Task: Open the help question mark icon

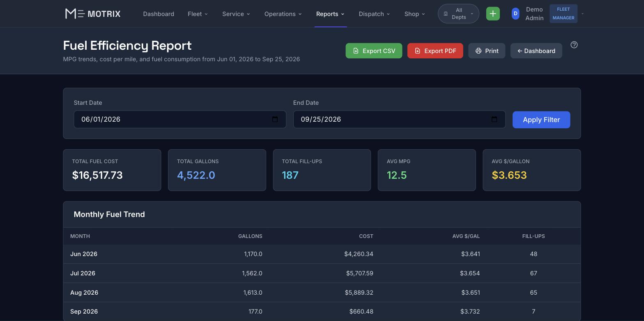Action: coord(574,45)
